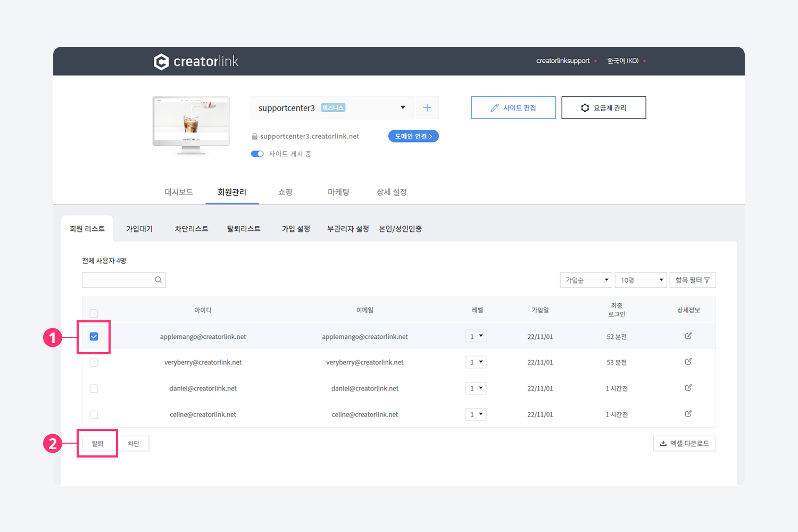This screenshot has height=532, width=798.
Task: Click the 항목 필터 filter button
Action: coord(692,280)
